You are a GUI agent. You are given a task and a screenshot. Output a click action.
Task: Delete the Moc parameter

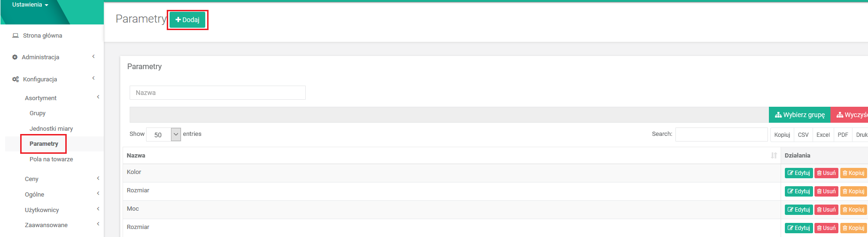click(x=826, y=210)
